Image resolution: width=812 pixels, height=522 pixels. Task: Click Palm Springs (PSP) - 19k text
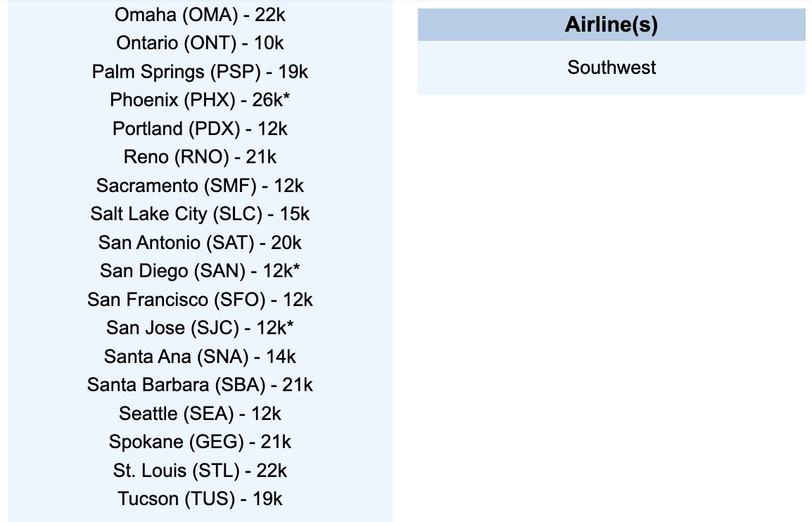(x=200, y=72)
